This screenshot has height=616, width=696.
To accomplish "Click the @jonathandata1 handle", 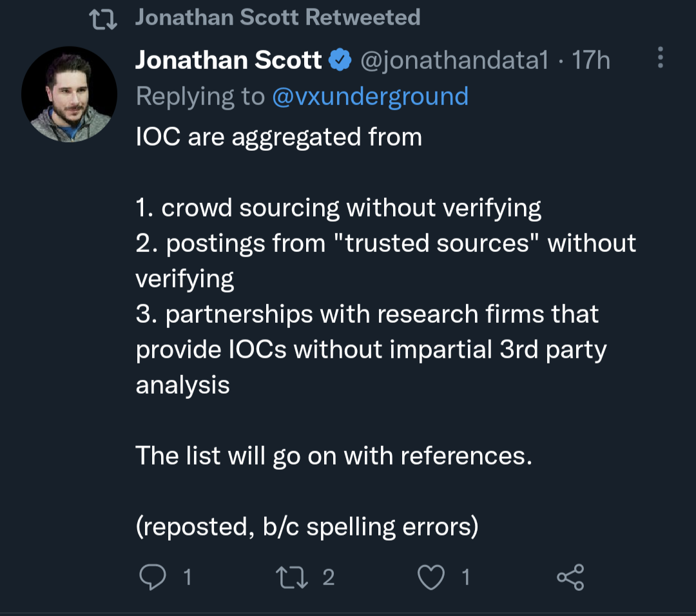I will pyautogui.click(x=454, y=61).
